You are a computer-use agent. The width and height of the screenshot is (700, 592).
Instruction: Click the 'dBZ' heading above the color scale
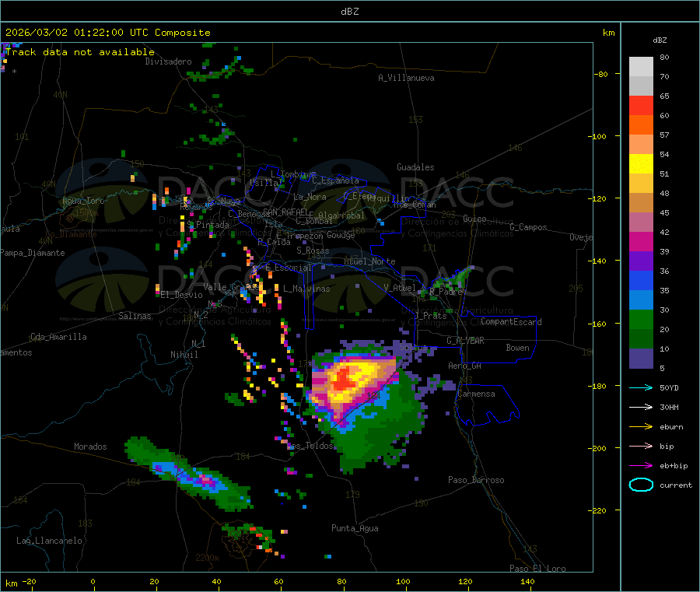coord(660,40)
